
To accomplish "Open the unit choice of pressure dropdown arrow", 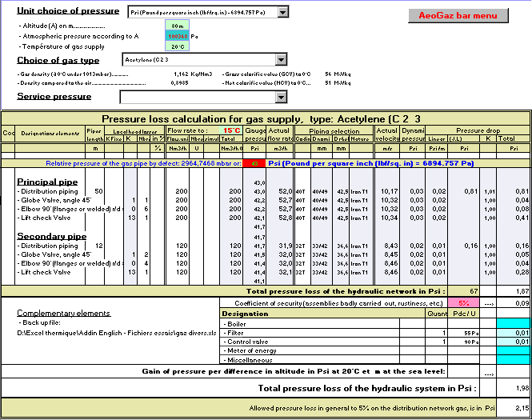I will coord(283,12).
